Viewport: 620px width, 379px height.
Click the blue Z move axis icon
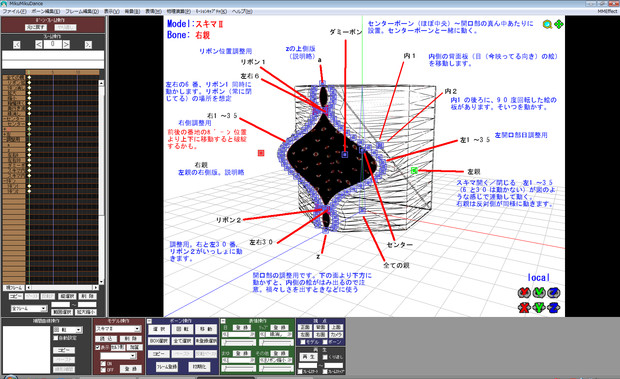(x=554, y=307)
